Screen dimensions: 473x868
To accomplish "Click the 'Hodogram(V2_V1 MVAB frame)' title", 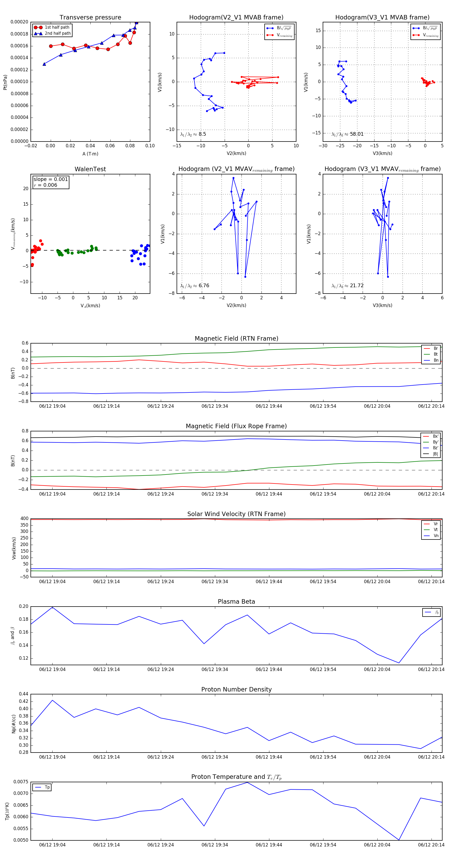I will (236, 17).
